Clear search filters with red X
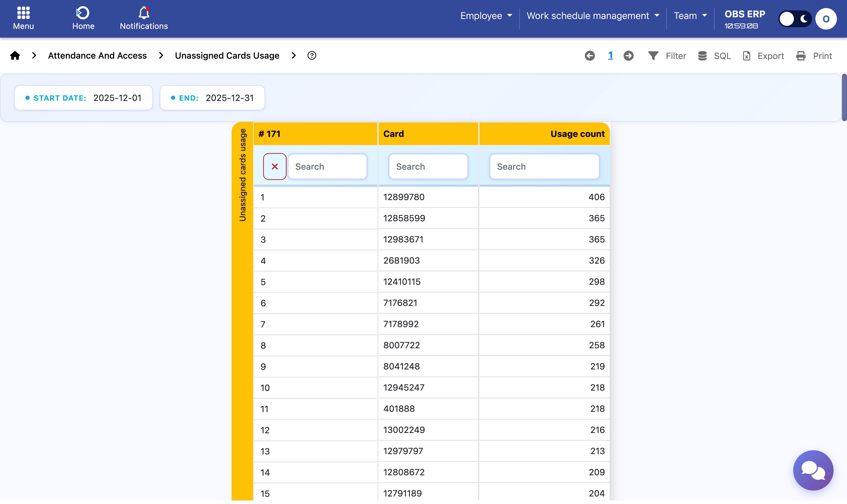This screenshot has width=847, height=504. pyautogui.click(x=275, y=166)
